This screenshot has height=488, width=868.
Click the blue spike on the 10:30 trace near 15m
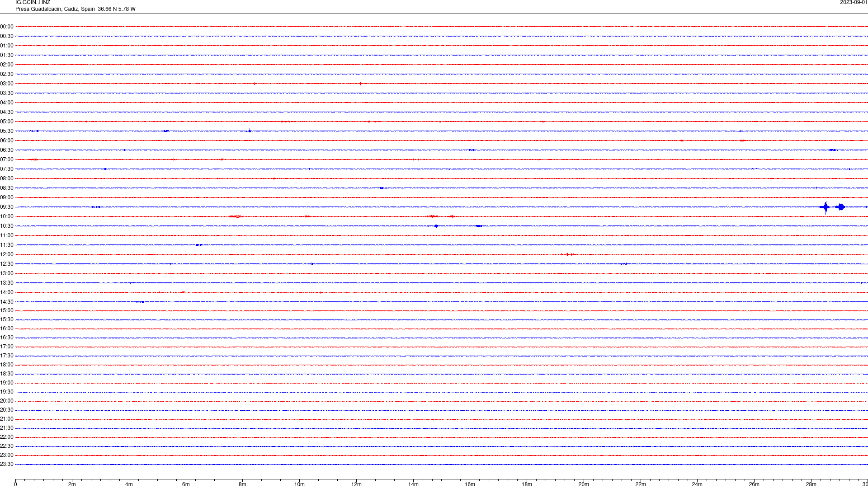436,226
